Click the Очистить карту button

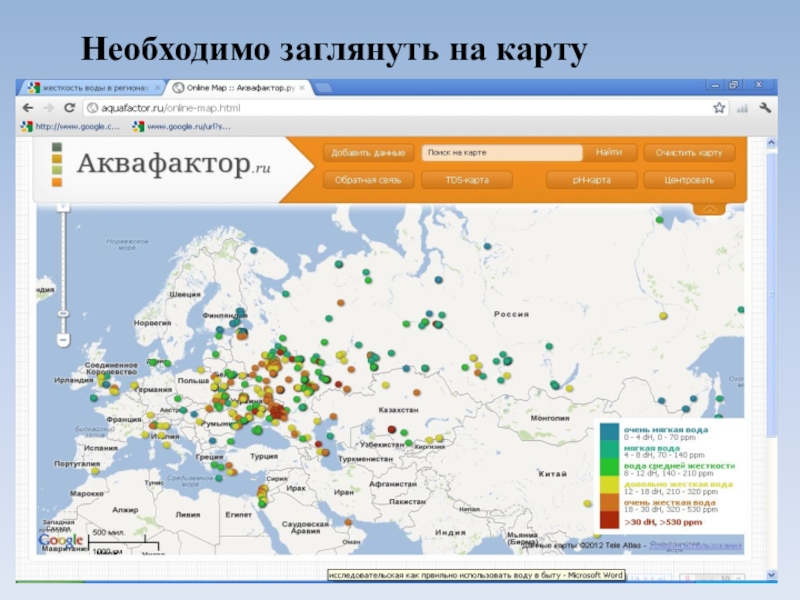point(689,153)
